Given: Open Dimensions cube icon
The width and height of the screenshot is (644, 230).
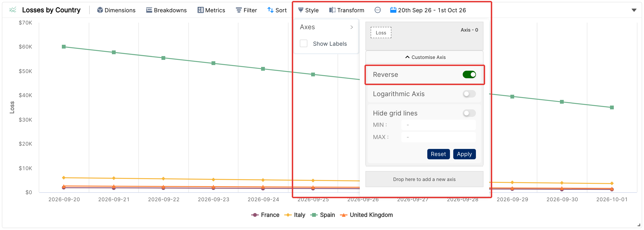Looking at the screenshot, I should [100, 10].
